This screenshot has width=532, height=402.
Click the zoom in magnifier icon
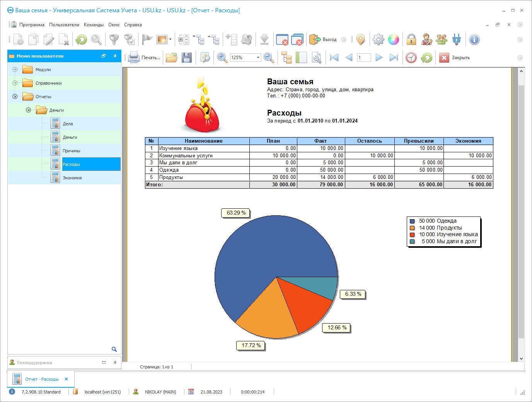(222, 58)
